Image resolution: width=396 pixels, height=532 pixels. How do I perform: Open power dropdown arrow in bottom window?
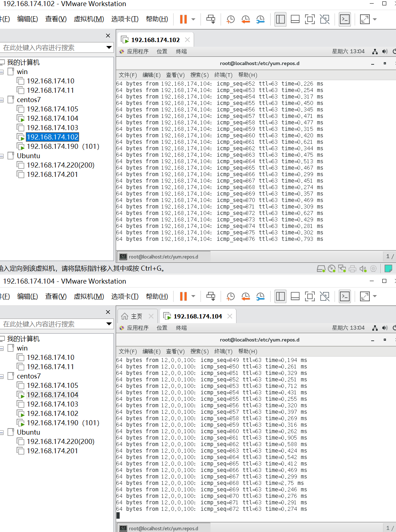click(x=193, y=297)
